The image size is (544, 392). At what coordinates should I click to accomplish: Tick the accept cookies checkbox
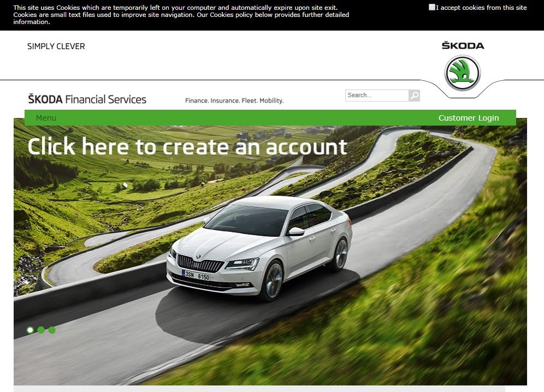pos(432,7)
